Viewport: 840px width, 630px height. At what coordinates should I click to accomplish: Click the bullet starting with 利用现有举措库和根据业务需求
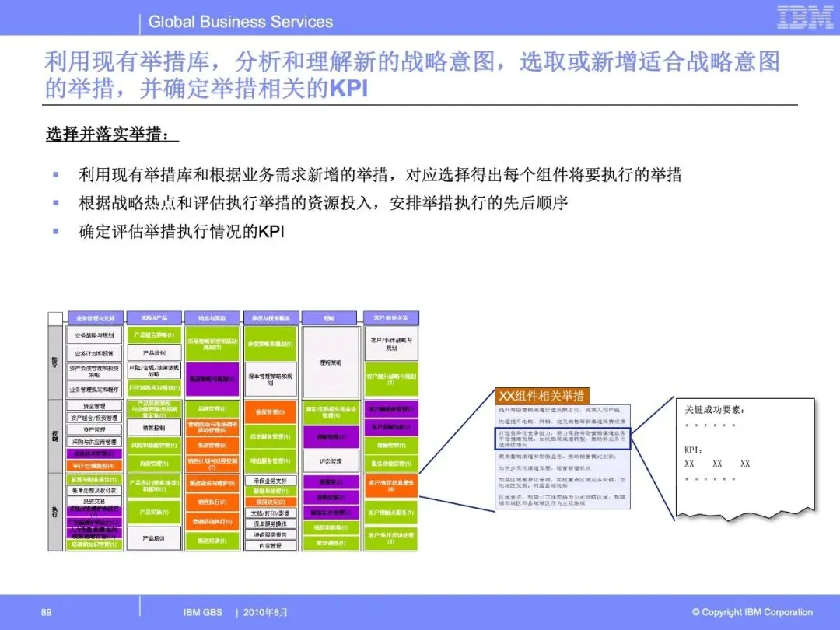(380, 175)
